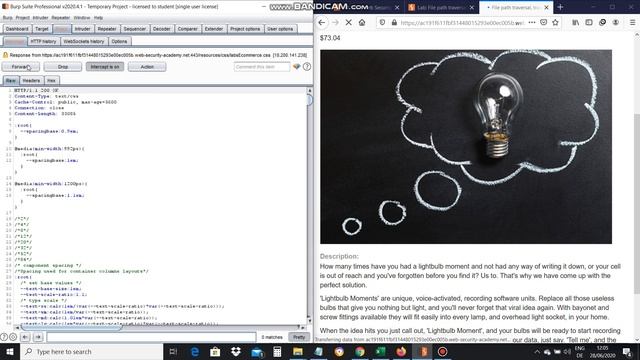Open Microsoft Edge from taskbar
The height and width of the screenshot is (360, 640).
click(x=195, y=351)
